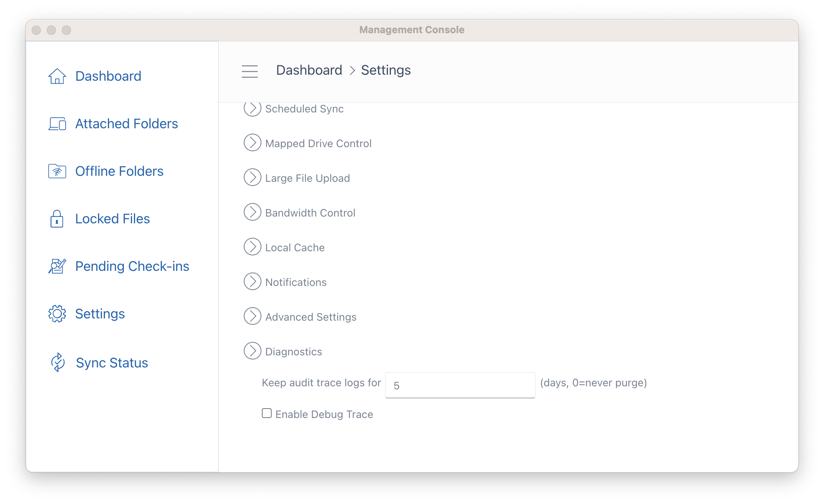Image resolution: width=824 pixels, height=504 pixels.
Task: Toggle the hamburger menu icon
Action: point(250,71)
